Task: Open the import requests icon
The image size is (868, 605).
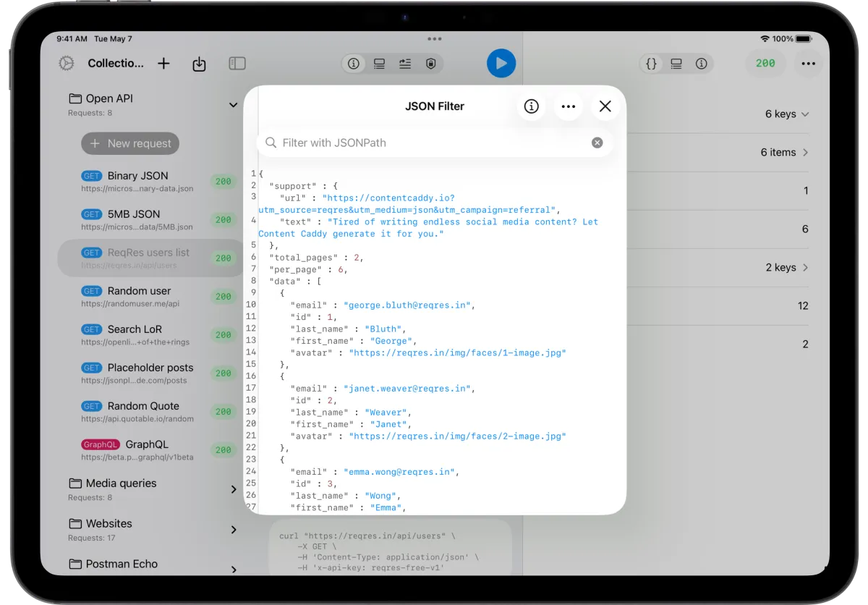Action: (199, 64)
